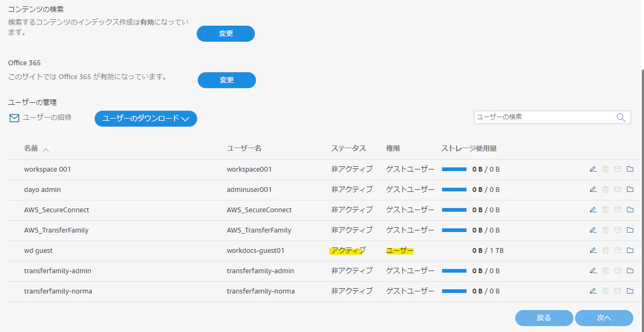Click the ユーザー名 column header
644x332 pixels.
[244, 149]
